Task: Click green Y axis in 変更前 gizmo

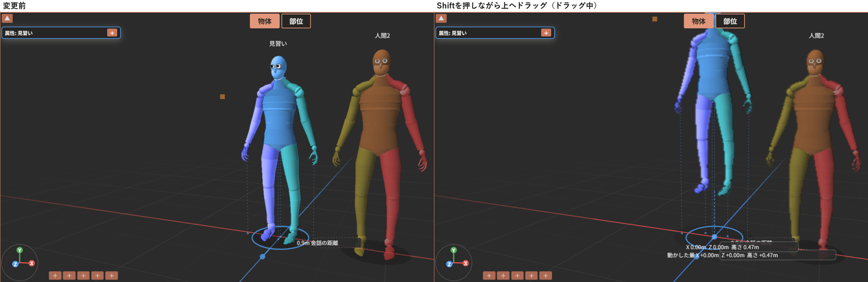Action: pyautogui.click(x=20, y=250)
